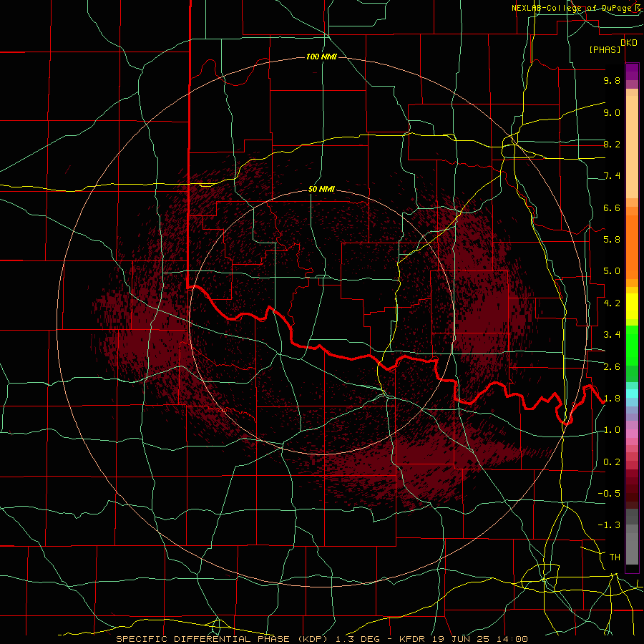Select the 5.8 scale label
This screenshot has height=644, width=644.
point(612,240)
